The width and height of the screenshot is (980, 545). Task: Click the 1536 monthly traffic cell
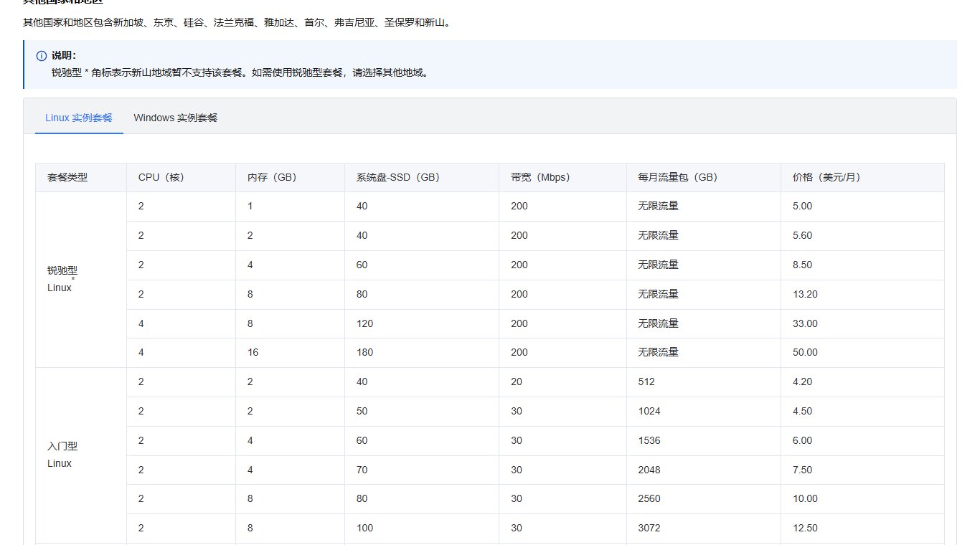click(703, 440)
